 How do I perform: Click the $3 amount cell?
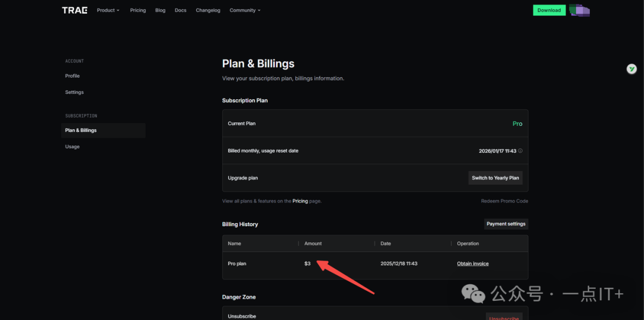[x=307, y=264]
